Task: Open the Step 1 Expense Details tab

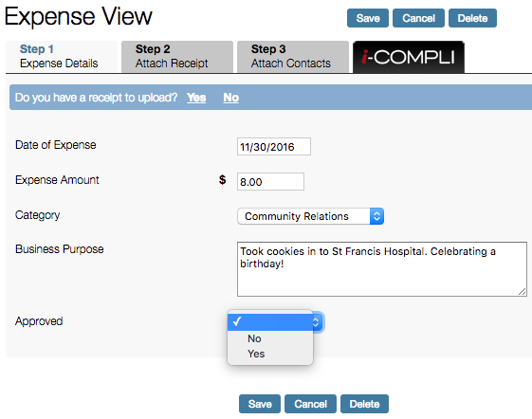Action: click(x=62, y=56)
